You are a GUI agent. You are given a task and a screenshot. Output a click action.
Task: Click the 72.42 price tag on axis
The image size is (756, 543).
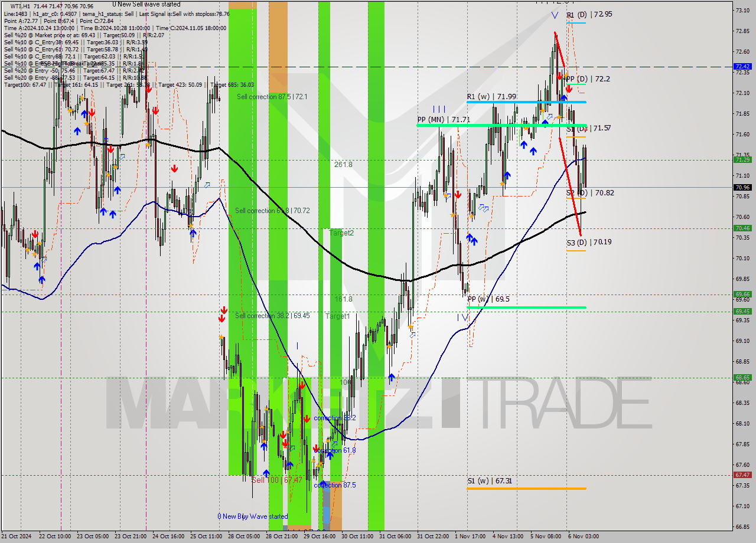pos(742,67)
